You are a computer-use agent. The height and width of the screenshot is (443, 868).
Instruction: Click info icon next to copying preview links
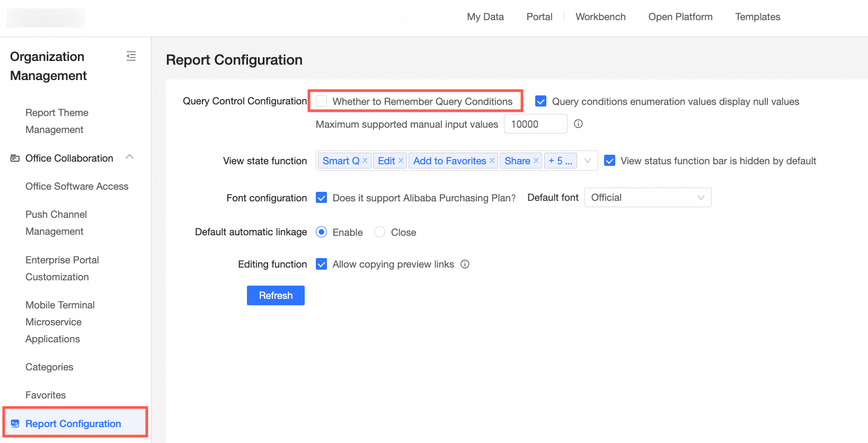pos(465,264)
